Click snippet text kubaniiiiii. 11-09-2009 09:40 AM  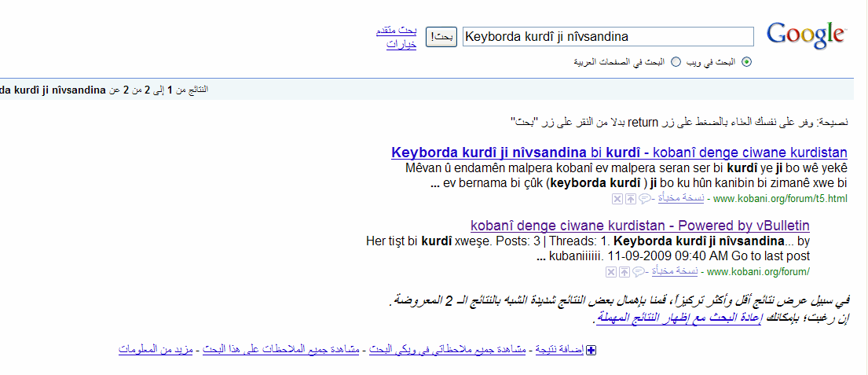(673, 256)
